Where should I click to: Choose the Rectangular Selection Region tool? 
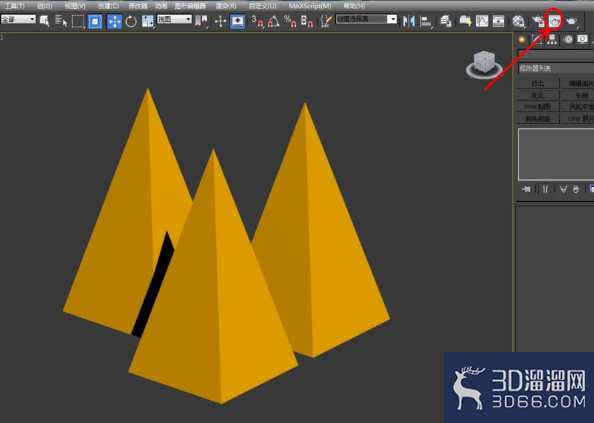[x=78, y=21]
